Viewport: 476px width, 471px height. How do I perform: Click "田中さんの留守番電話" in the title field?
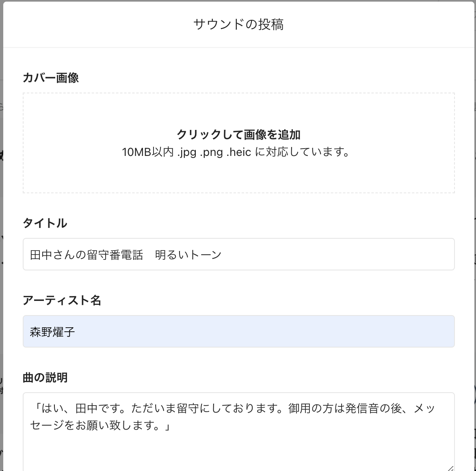87,255
